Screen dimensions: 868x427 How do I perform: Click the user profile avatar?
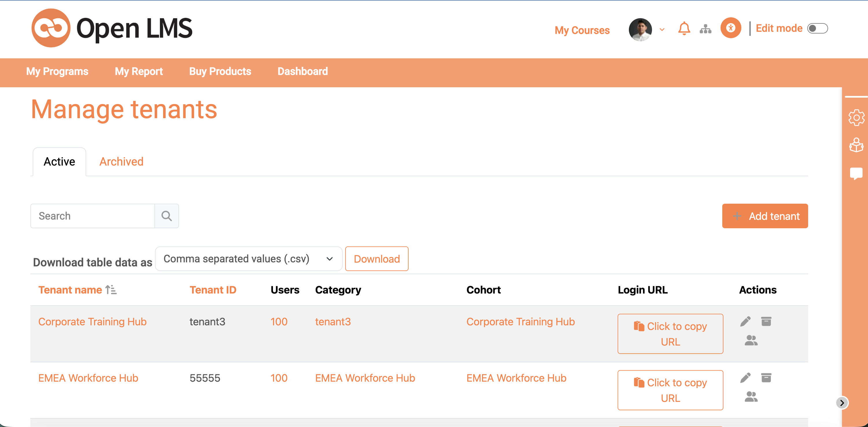click(640, 30)
